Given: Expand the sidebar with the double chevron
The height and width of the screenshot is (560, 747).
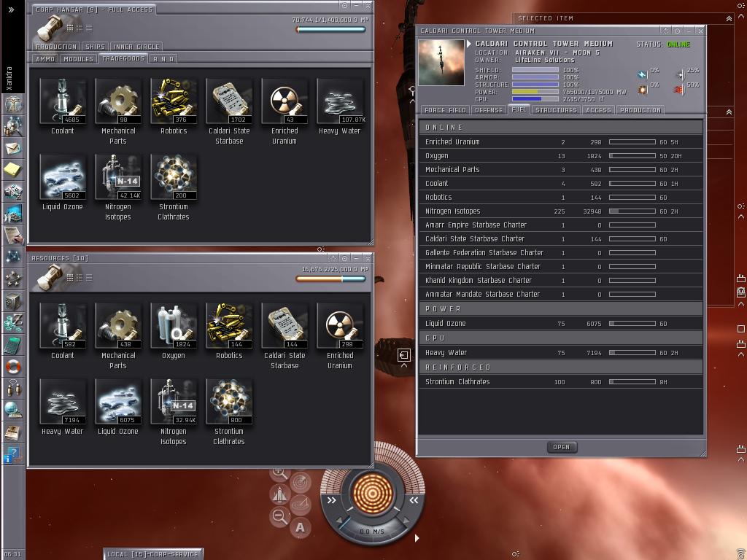Looking at the screenshot, I should pos(11,9).
